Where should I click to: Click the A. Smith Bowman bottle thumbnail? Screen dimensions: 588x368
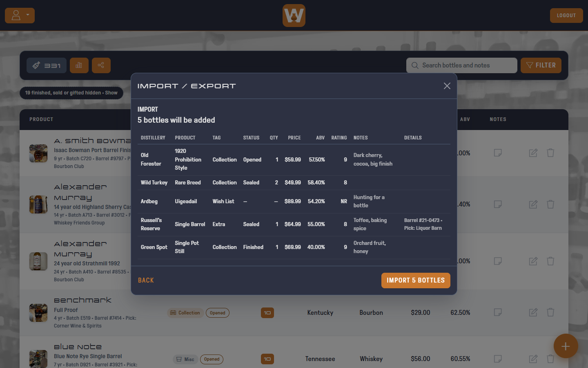pyautogui.click(x=38, y=153)
